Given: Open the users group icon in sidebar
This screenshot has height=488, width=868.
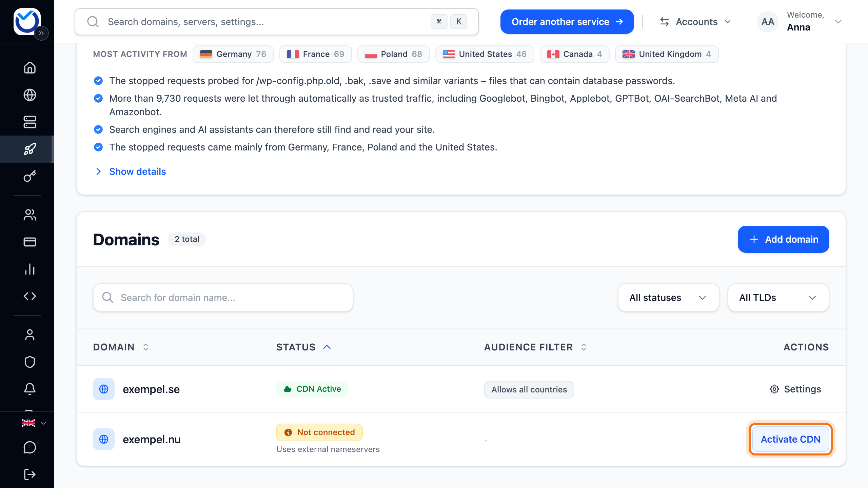Looking at the screenshot, I should point(30,215).
